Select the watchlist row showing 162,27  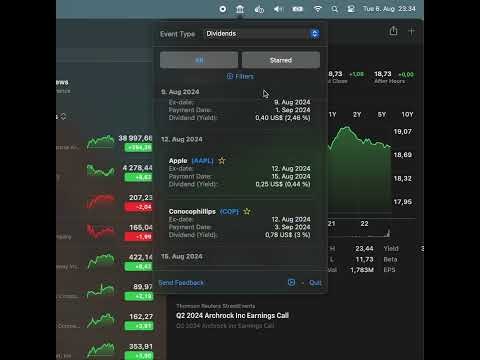pos(104,321)
